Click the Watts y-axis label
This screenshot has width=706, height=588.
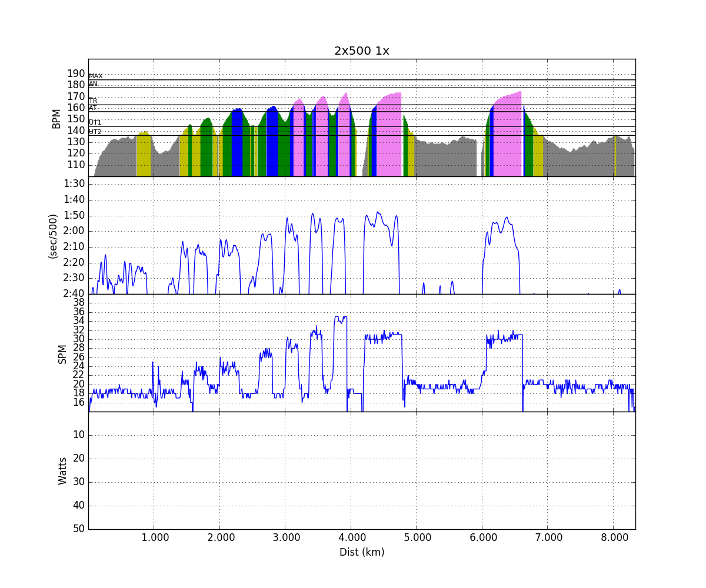point(62,470)
